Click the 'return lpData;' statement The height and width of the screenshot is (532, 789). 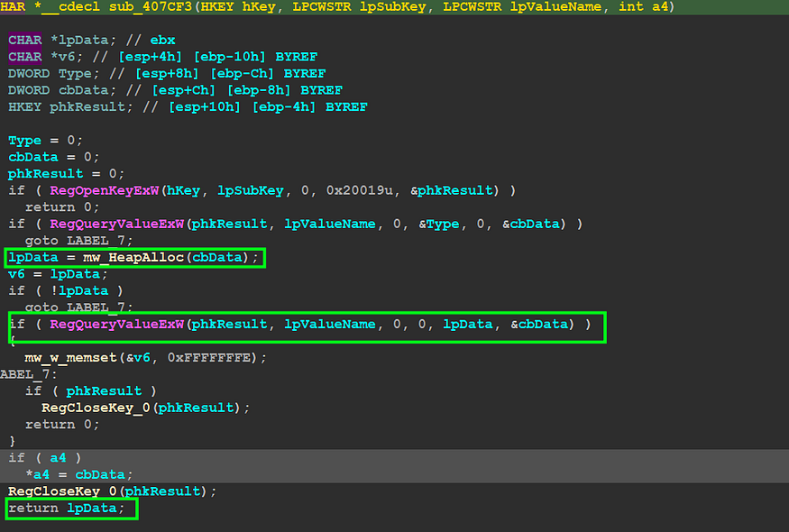tap(67, 508)
